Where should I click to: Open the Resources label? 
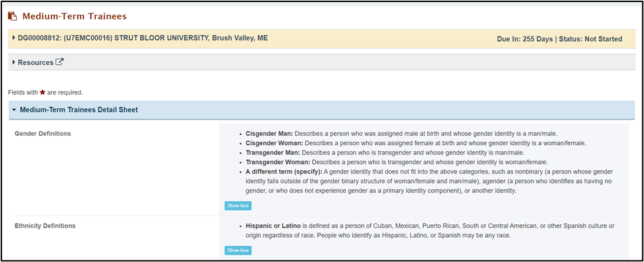(x=35, y=63)
